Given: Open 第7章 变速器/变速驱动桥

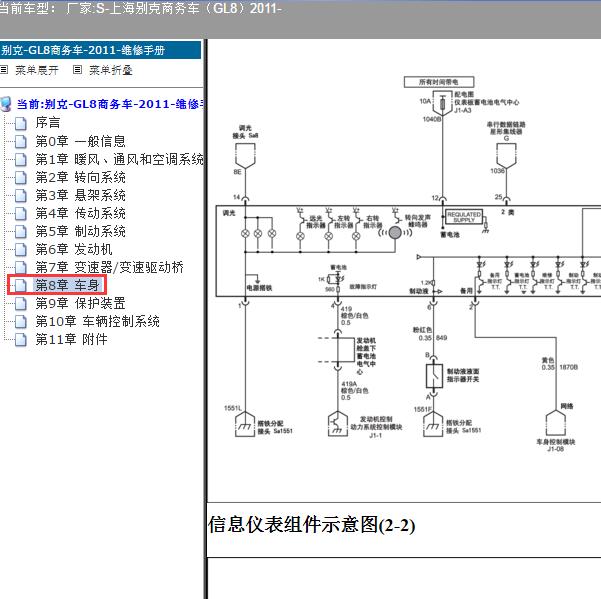Looking at the screenshot, I should pos(110,267).
